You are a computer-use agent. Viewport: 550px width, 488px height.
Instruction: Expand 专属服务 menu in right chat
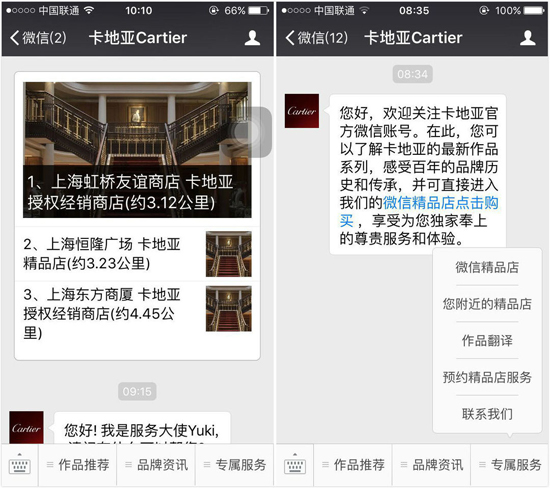pos(510,465)
